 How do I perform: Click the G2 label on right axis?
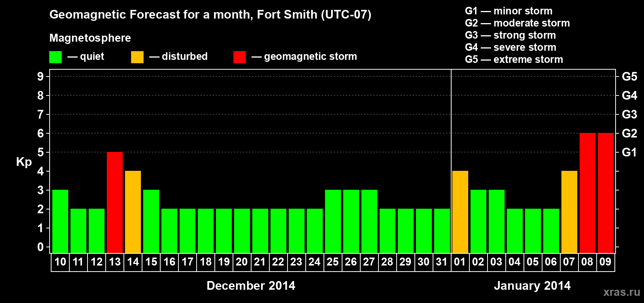tap(630, 133)
